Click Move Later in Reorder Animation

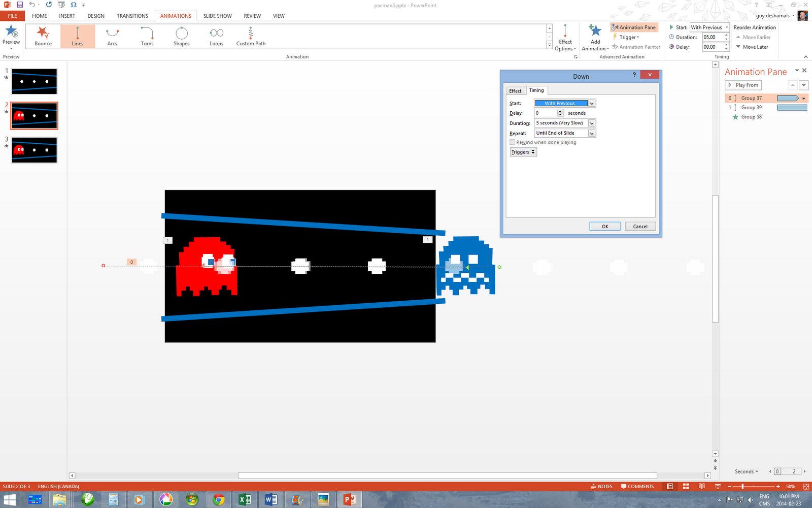[752, 47]
